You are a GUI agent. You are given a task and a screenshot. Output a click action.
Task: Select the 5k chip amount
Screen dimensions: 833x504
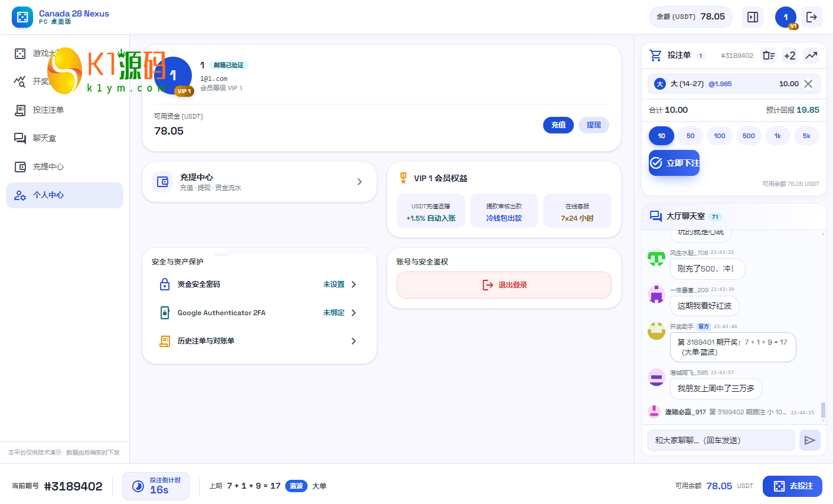click(806, 136)
